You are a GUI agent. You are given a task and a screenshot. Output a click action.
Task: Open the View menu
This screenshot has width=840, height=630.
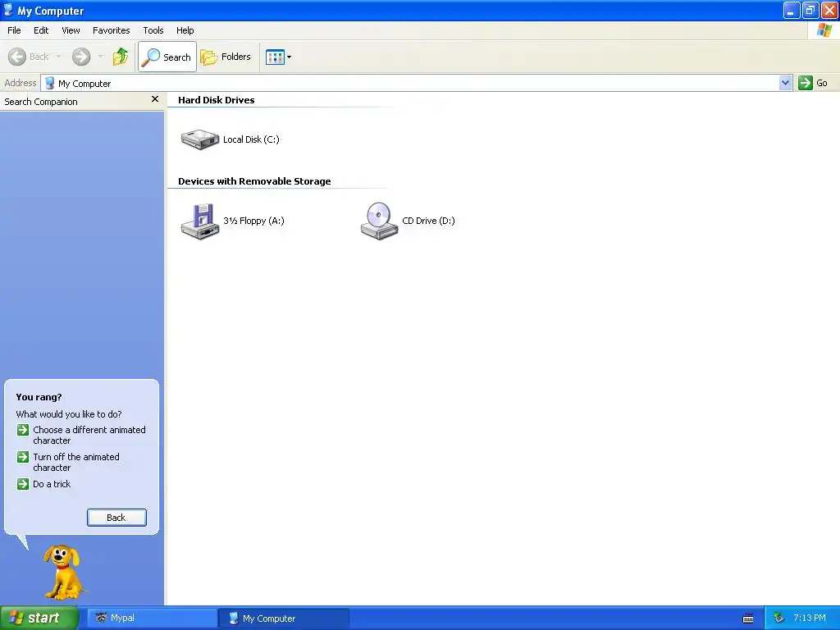pyautogui.click(x=71, y=30)
